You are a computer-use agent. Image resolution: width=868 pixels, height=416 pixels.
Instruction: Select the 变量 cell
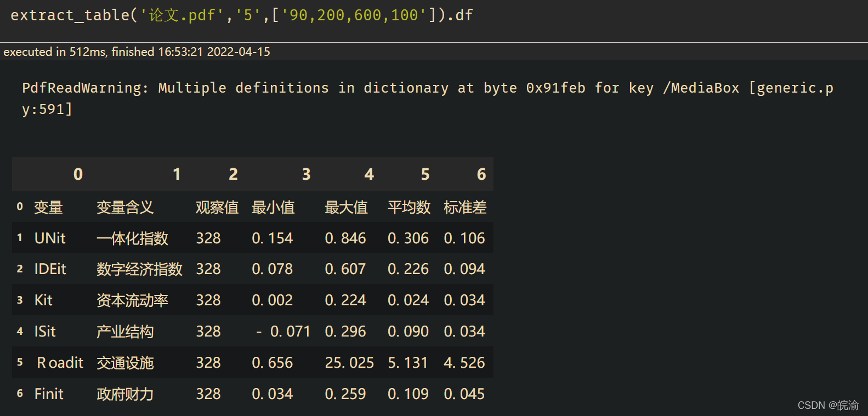[x=48, y=207]
